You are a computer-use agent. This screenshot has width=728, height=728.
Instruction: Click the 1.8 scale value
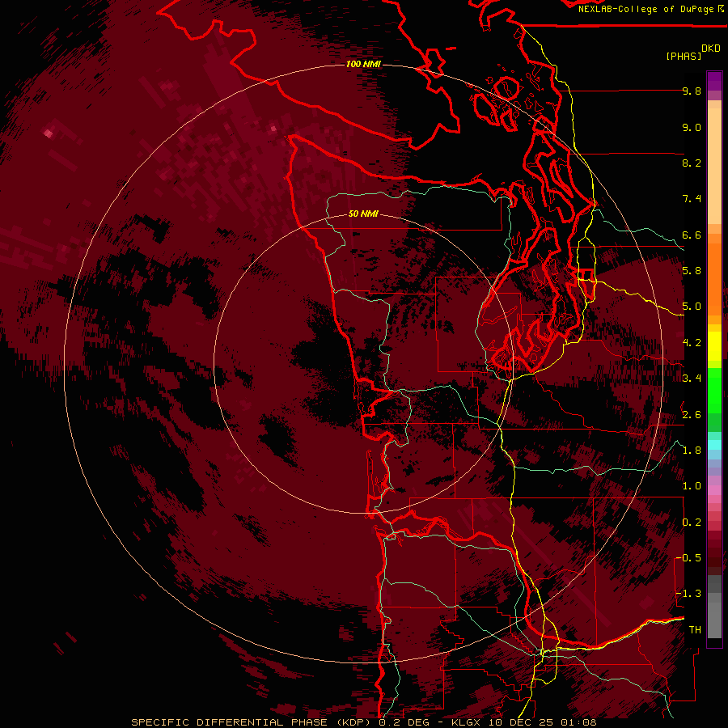(692, 451)
